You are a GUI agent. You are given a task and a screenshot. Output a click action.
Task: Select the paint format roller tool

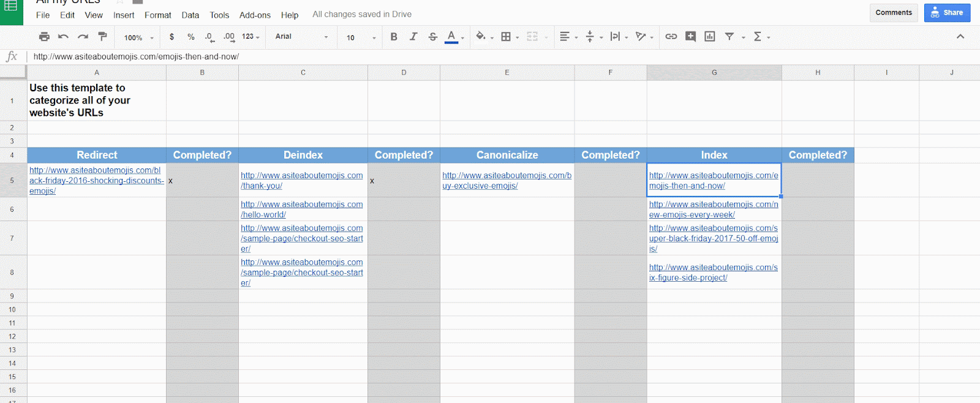(x=102, y=37)
